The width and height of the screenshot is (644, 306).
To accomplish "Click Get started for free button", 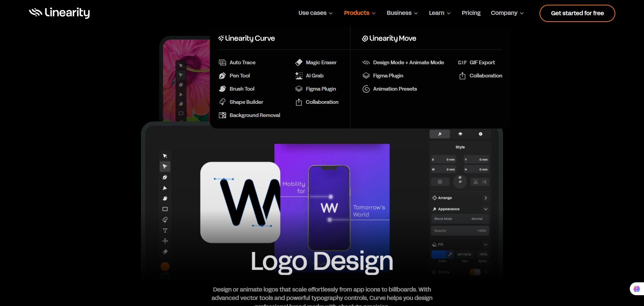I will click(x=577, y=13).
